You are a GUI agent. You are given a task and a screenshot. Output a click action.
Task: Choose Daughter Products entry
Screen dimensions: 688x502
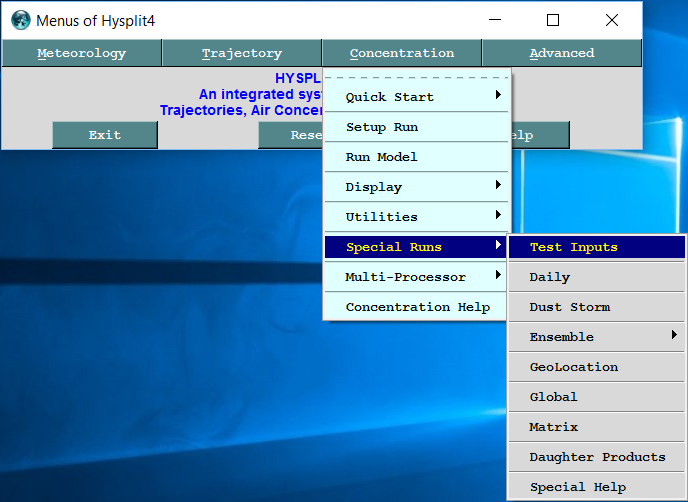pyautogui.click(x=597, y=457)
